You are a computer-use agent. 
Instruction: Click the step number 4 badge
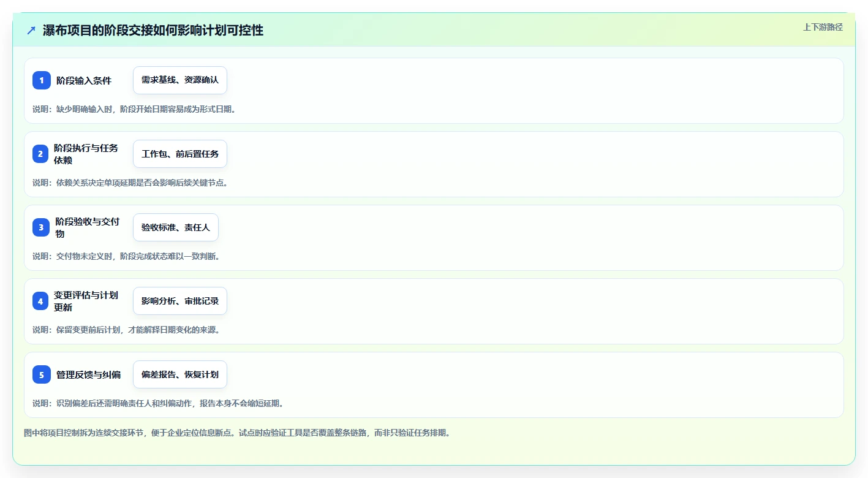pyautogui.click(x=40, y=301)
